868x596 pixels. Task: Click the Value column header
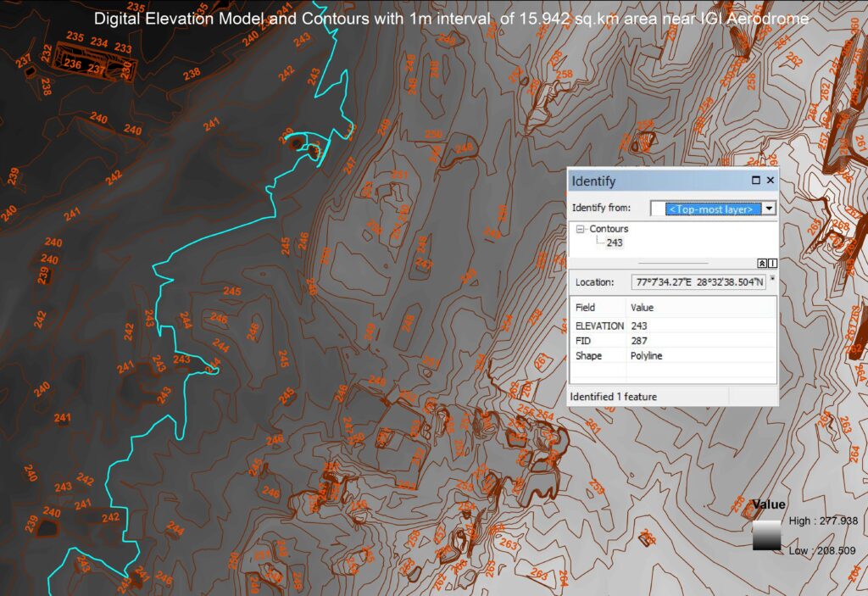click(642, 307)
